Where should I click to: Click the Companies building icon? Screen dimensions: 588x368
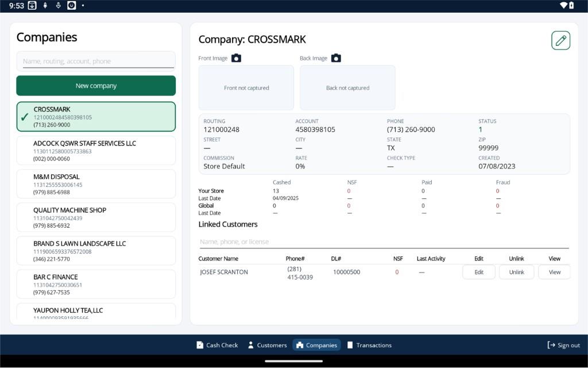coord(300,345)
